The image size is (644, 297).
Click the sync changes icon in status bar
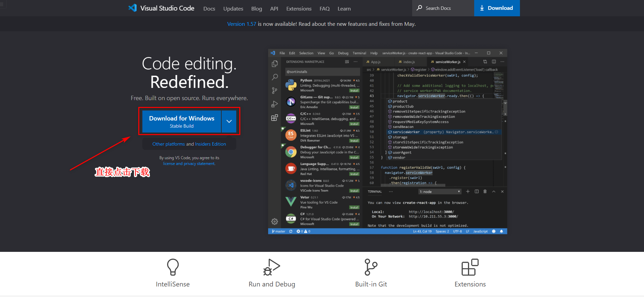[x=291, y=231]
